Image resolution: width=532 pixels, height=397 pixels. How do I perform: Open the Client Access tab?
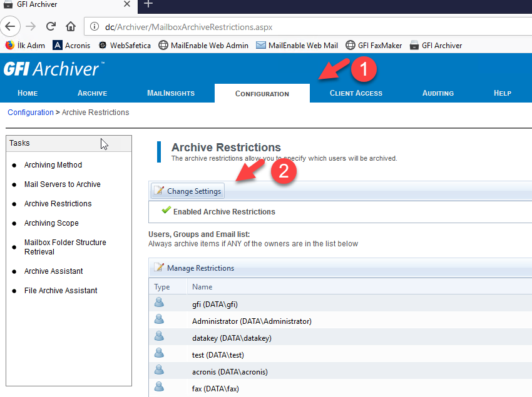pos(356,93)
